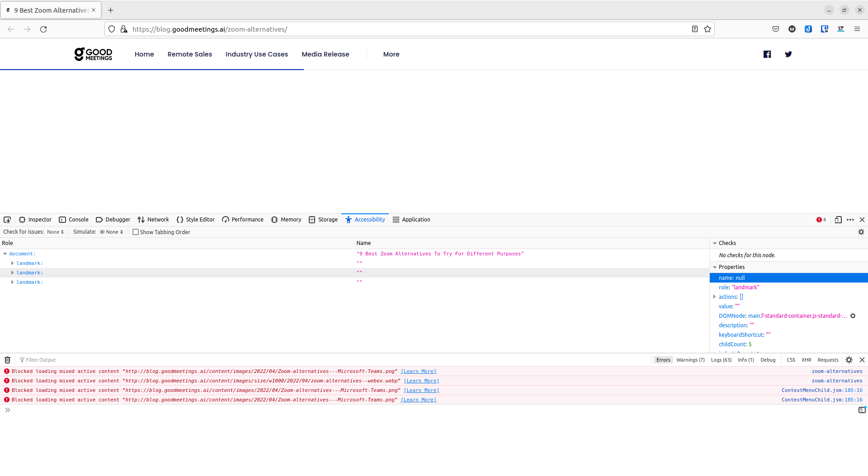868x476 pixels.
Task: Open Media Release link
Action: point(325,54)
